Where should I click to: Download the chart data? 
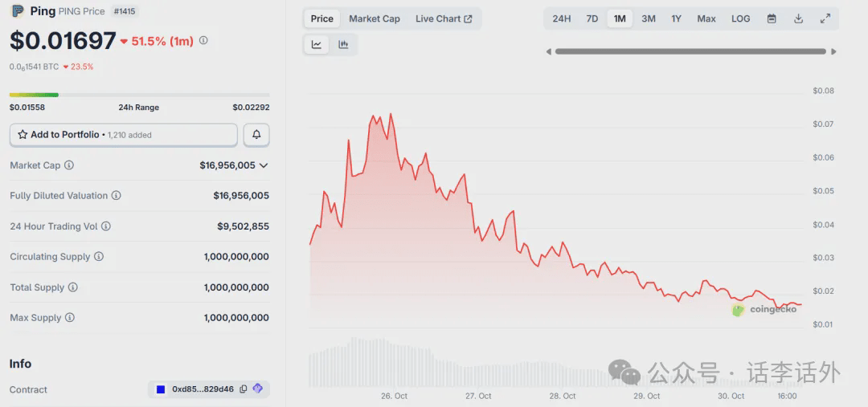[x=798, y=18]
